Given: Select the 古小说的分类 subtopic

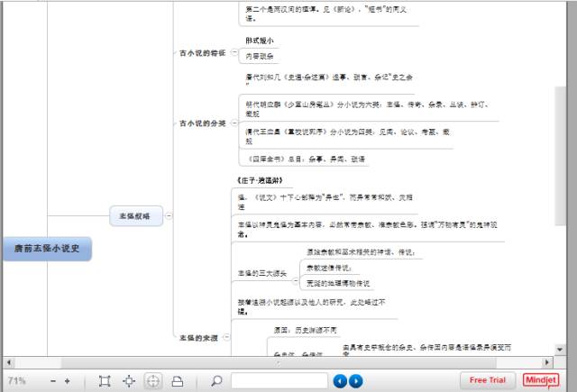Looking at the screenshot, I should tap(202, 123).
